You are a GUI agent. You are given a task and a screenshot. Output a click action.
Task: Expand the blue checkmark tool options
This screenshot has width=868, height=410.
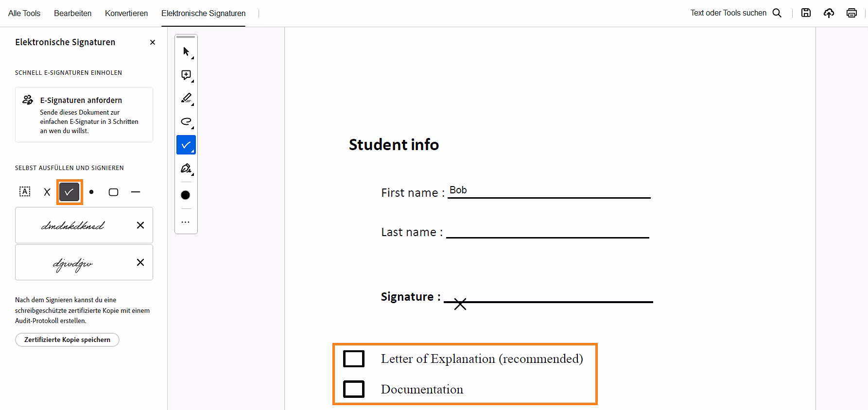click(192, 152)
